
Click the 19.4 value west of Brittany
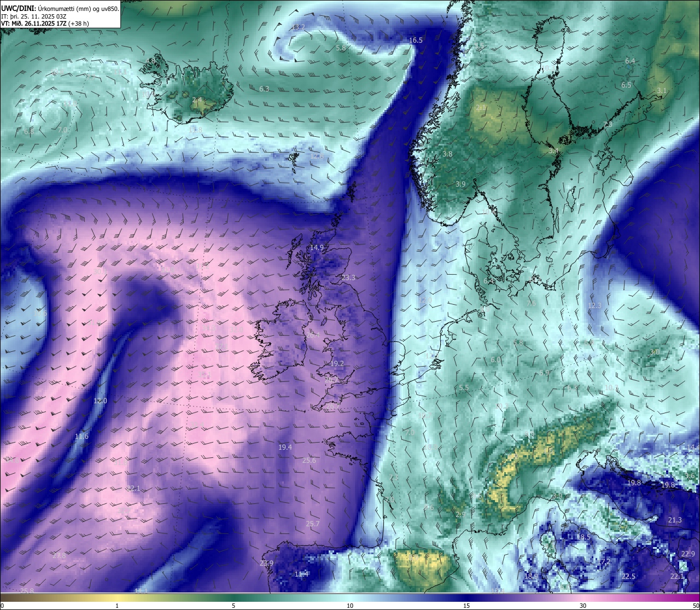pyautogui.click(x=285, y=448)
